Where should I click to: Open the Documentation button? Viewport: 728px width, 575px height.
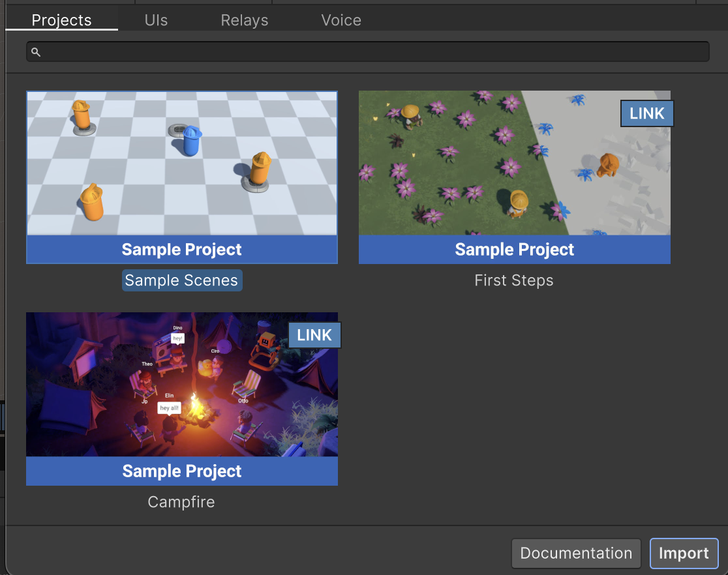pyautogui.click(x=576, y=553)
